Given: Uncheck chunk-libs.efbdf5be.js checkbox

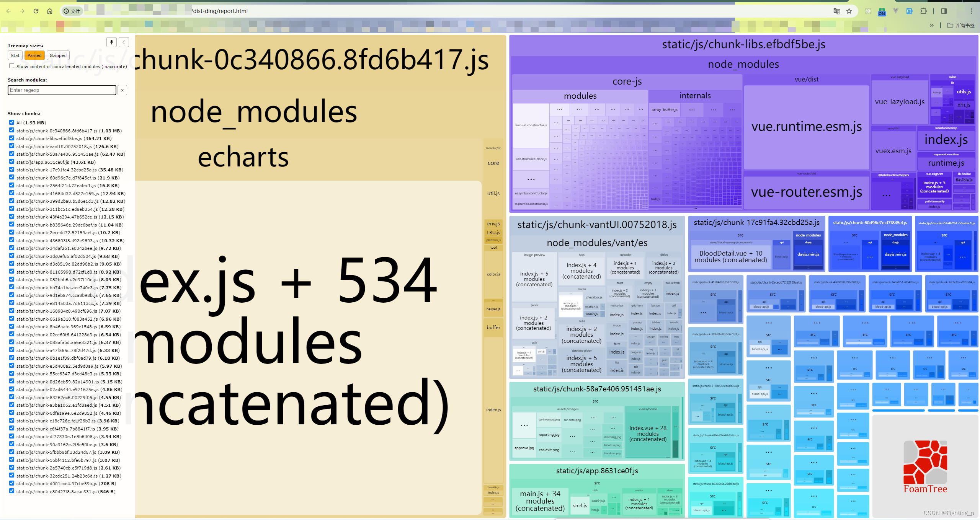Looking at the screenshot, I should coord(12,138).
